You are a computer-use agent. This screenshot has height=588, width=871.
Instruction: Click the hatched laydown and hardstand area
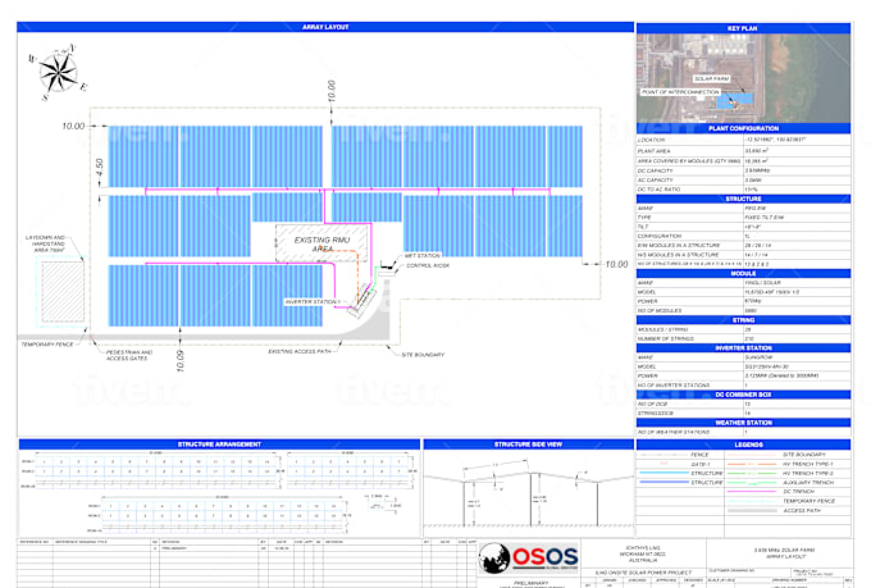tap(63, 291)
